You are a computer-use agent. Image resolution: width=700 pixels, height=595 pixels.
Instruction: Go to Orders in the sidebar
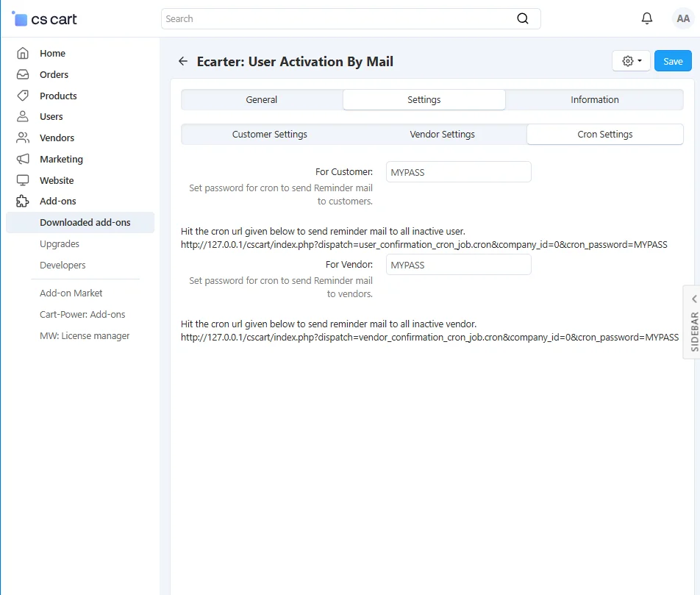point(54,74)
